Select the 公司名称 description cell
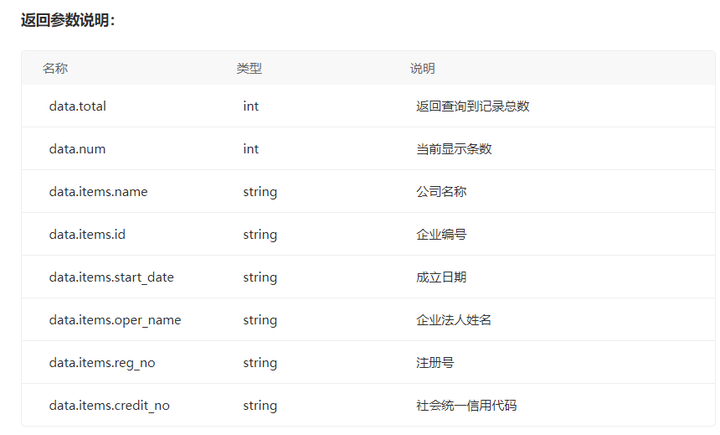The height and width of the screenshot is (435, 720). 441,192
